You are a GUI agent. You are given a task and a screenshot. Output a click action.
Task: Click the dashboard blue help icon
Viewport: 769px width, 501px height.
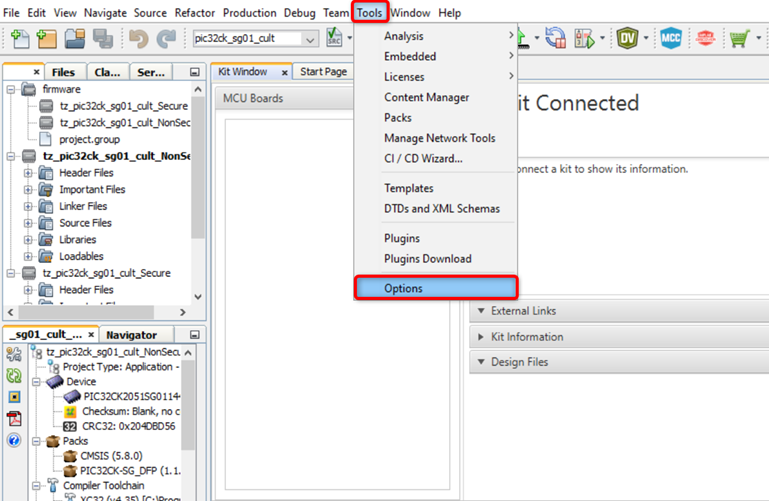pos(14,440)
